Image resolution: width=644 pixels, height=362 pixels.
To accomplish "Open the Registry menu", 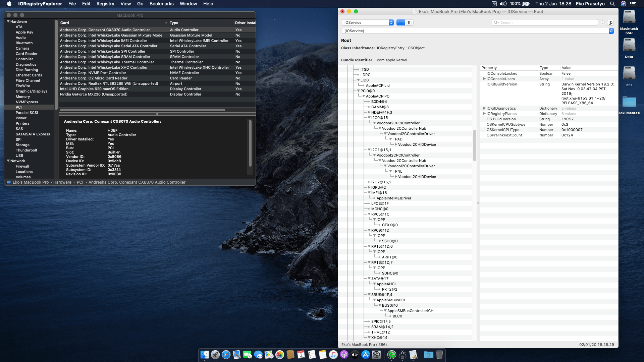I will (x=105, y=4).
